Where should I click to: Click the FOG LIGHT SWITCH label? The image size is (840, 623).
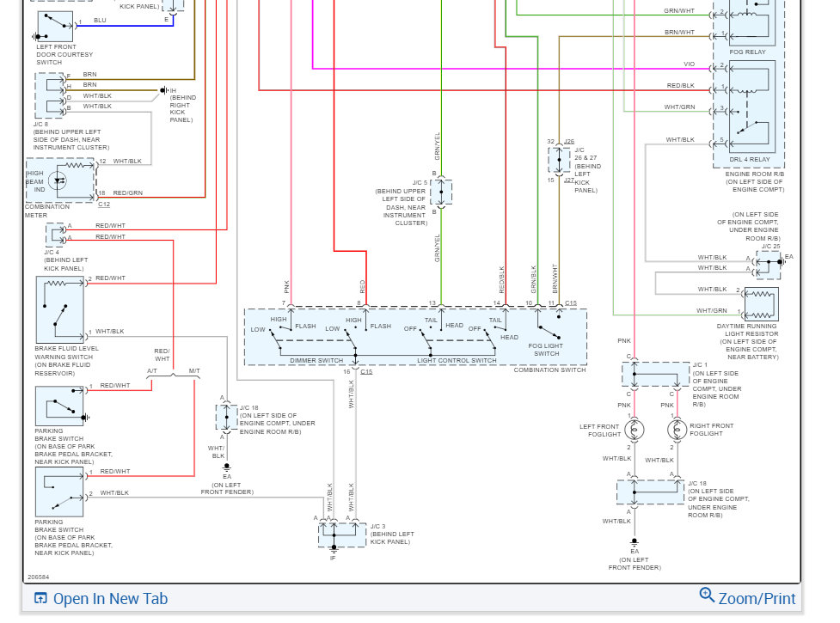point(545,350)
